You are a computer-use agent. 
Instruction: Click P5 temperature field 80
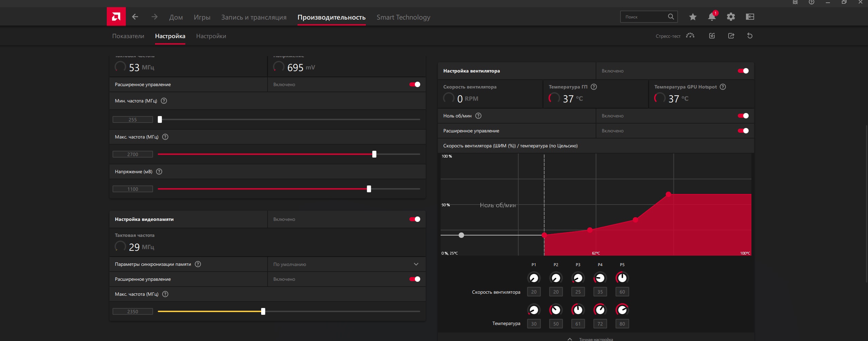point(622,324)
